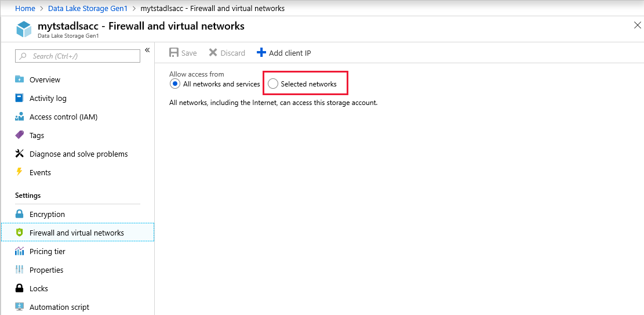The image size is (644, 315).
Task: Click the Diagnose and solve problems wrench icon
Action: 19,154
